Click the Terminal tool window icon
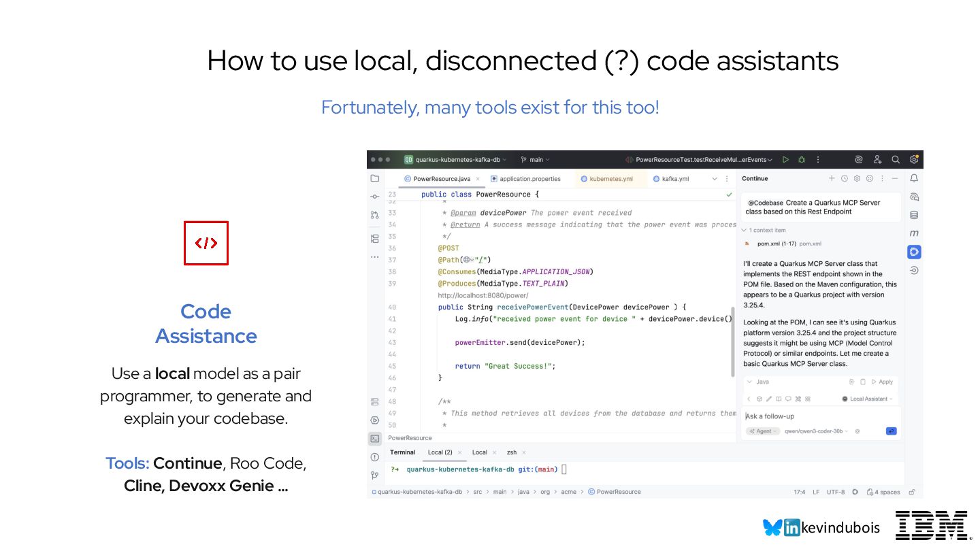The image size is (980, 551). coord(374,439)
